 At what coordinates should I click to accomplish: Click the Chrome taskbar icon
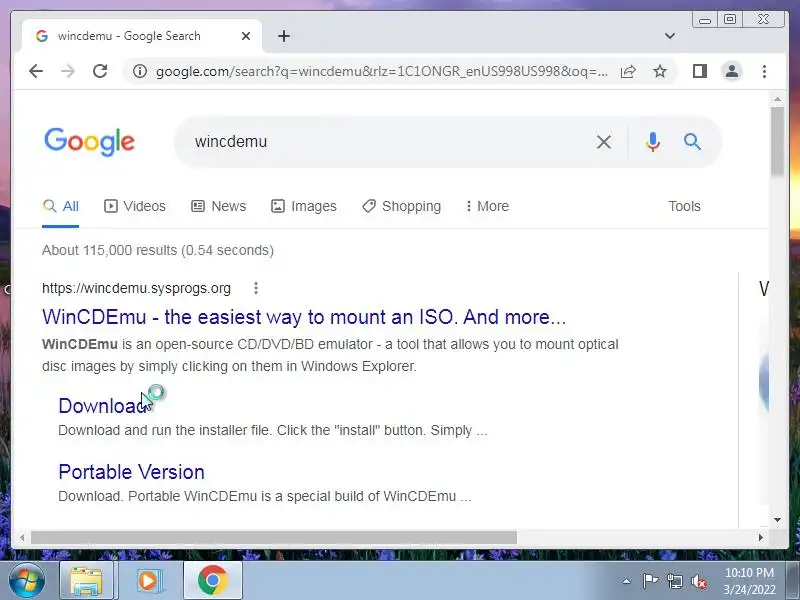[212, 581]
